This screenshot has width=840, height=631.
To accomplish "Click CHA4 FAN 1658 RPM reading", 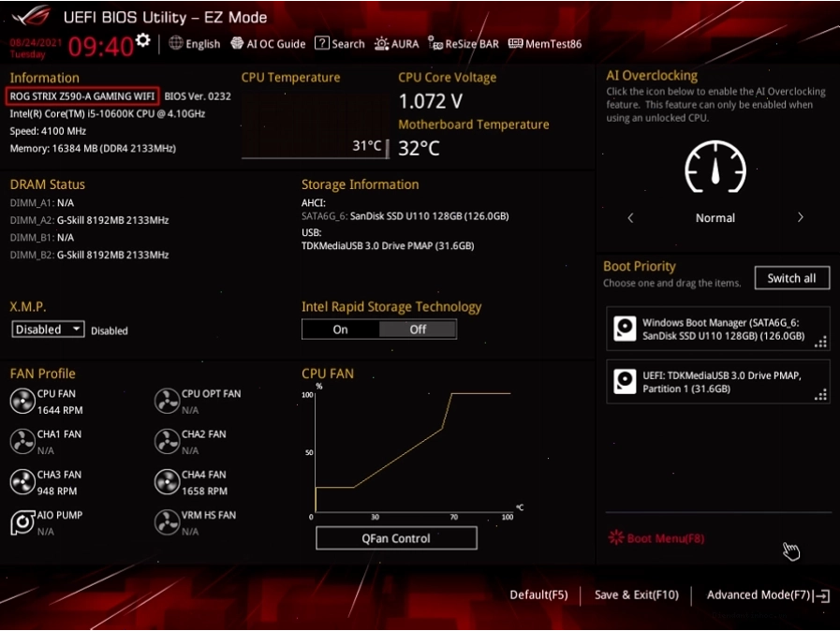I will (205, 492).
